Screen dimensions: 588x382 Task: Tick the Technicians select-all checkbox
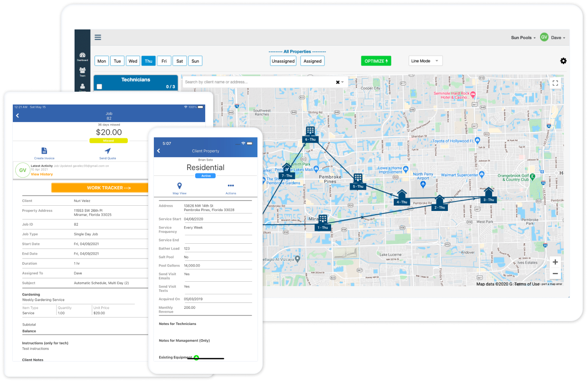pos(99,86)
